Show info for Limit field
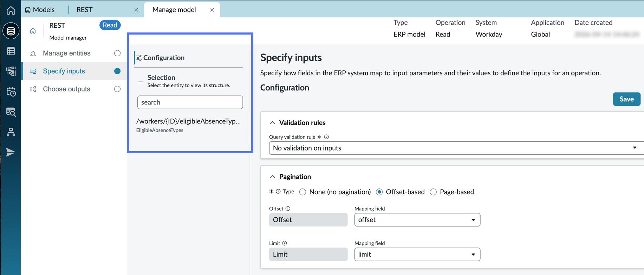 pyautogui.click(x=285, y=243)
